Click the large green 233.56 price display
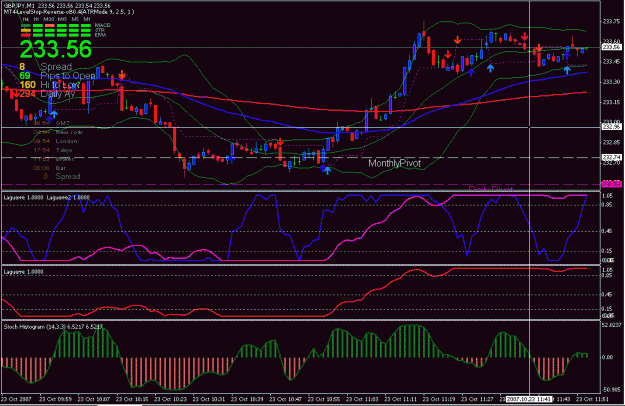This screenshot has width=625, height=406. (x=56, y=49)
